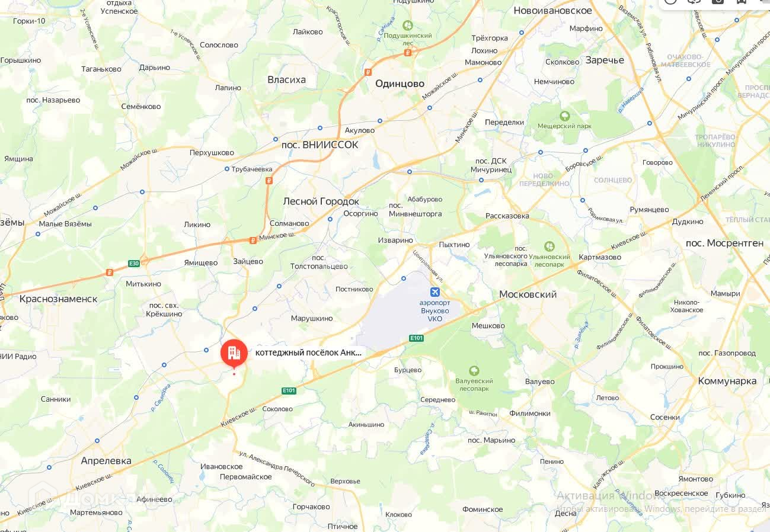Click the Ульяновский лесопарк tree icon
This screenshot has height=532, width=770.
coord(549,246)
